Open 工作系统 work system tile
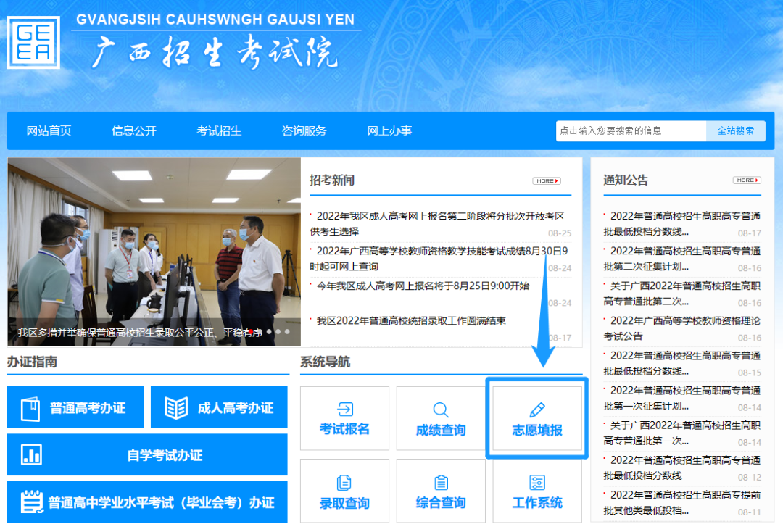The width and height of the screenshot is (783, 532). (537, 492)
